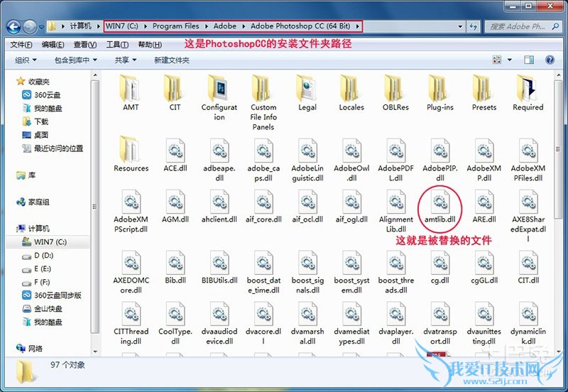Click Program Files in address path
This screenshot has height=392, width=568.
(x=175, y=26)
